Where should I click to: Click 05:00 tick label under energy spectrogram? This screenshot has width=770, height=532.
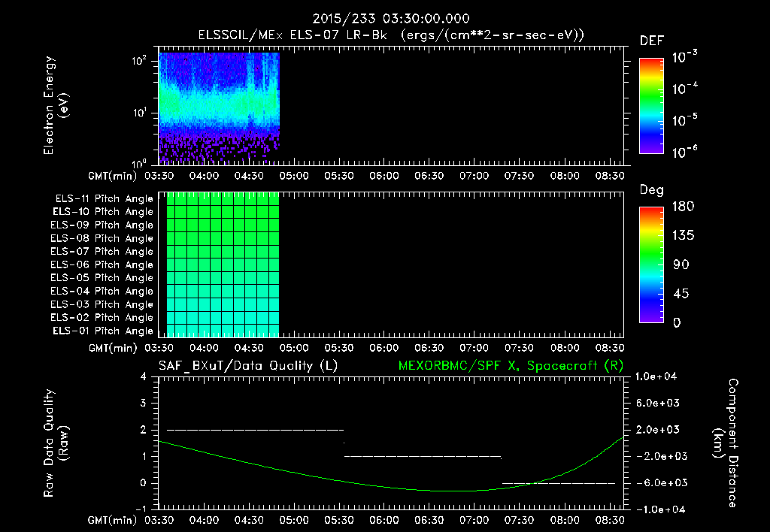click(294, 176)
